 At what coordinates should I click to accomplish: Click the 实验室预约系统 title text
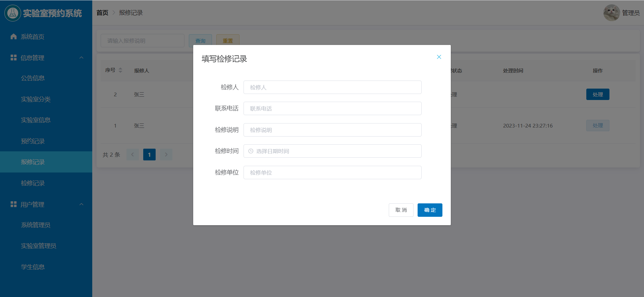[x=52, y=13]
